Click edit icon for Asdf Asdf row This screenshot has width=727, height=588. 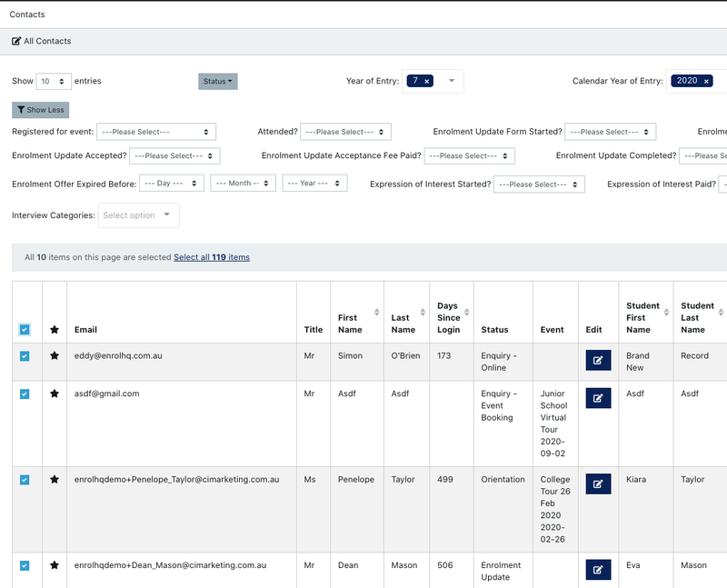[598, 398]
